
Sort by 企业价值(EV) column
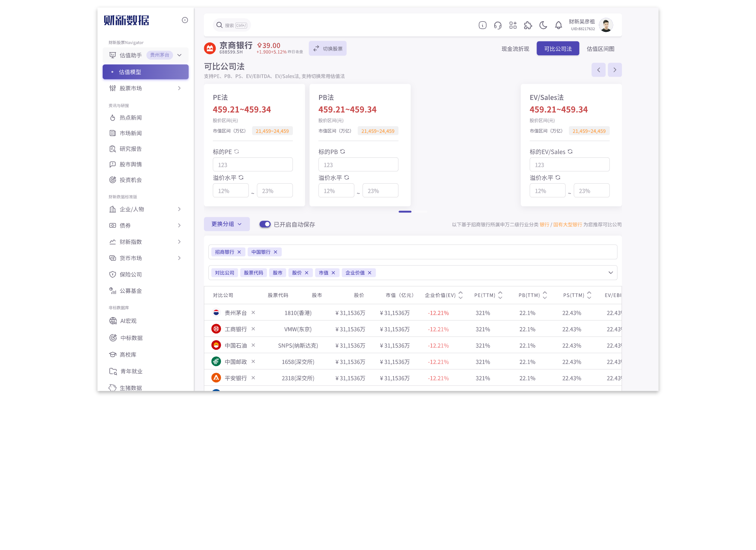(x=461, y=295)
